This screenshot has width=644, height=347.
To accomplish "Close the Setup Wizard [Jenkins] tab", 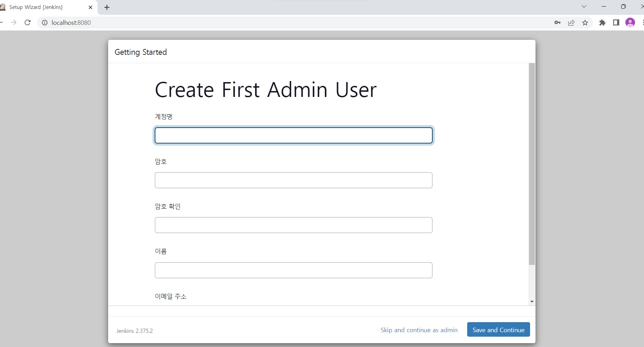I will point(90,7).
